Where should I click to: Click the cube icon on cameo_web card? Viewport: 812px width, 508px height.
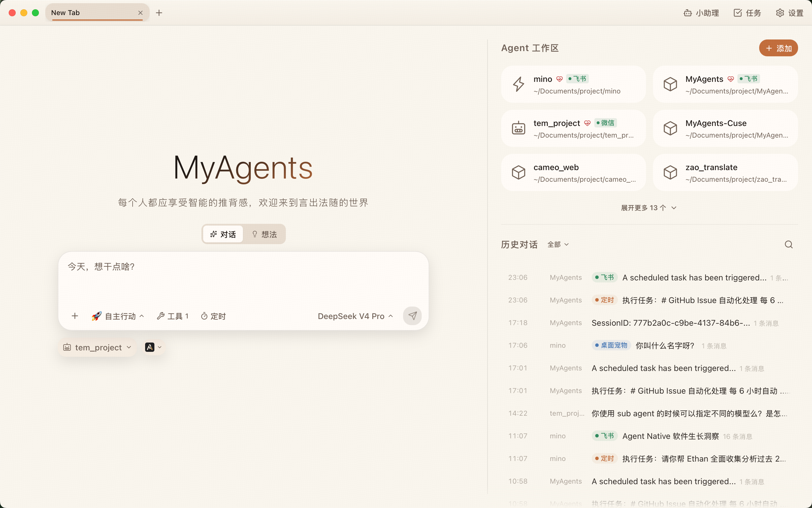(x=518, y=172)
